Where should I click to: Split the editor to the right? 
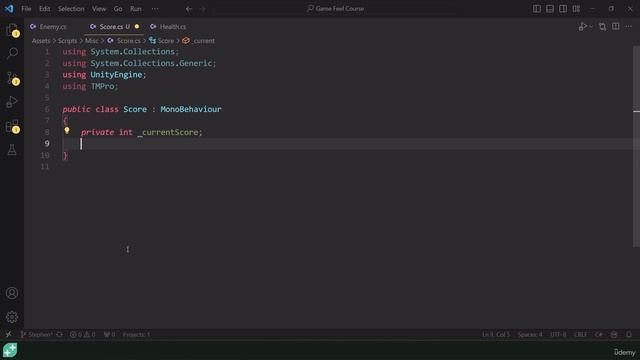(x=616, y=27)
